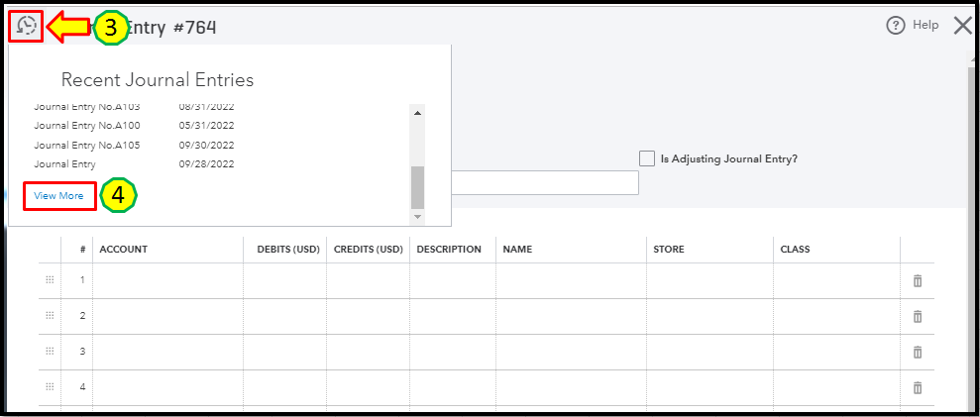The height and width of the screenshot is (417, 980).
Task: Grab the drag handle for row 1
Action: click(50, 280)
